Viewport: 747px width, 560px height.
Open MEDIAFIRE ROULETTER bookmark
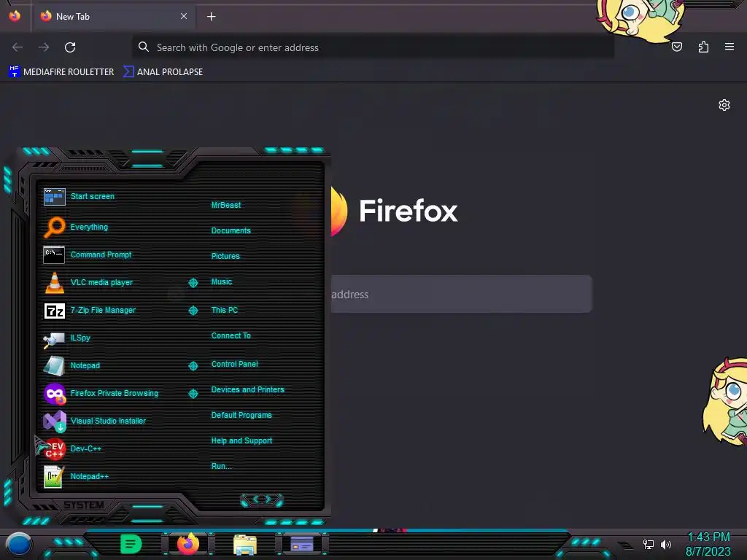pos(61,72)
